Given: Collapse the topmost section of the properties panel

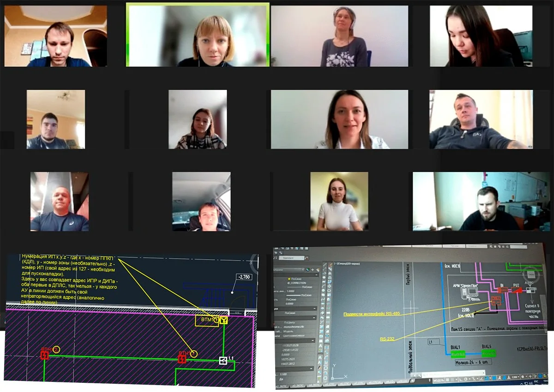Looking at the screenshot, I should click(x=317, y=274).
